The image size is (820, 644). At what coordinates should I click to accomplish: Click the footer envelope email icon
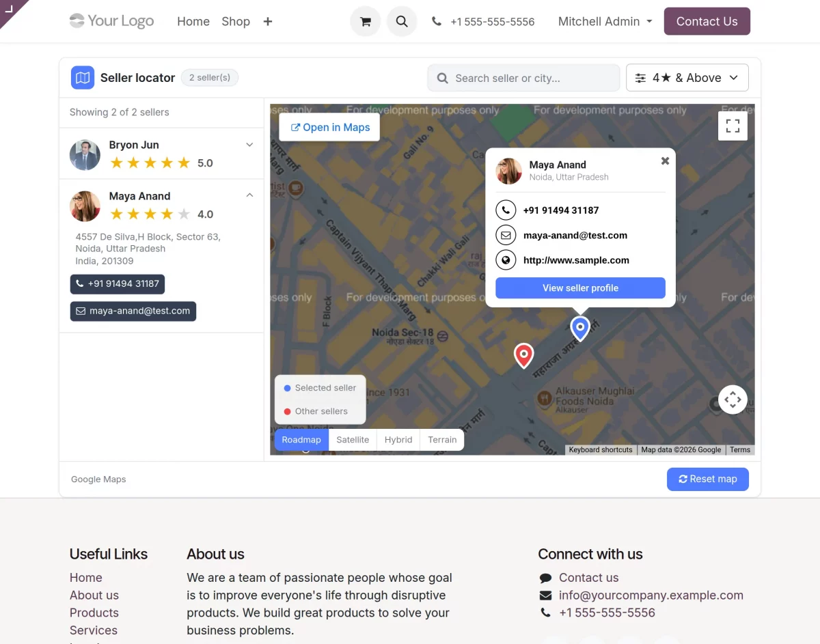545,596
